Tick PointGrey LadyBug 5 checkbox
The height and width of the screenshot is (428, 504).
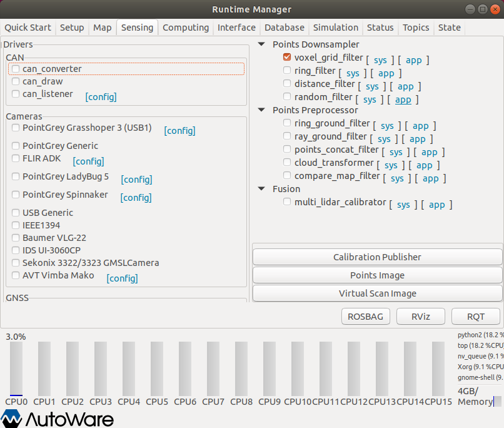(x=16, y=176)
